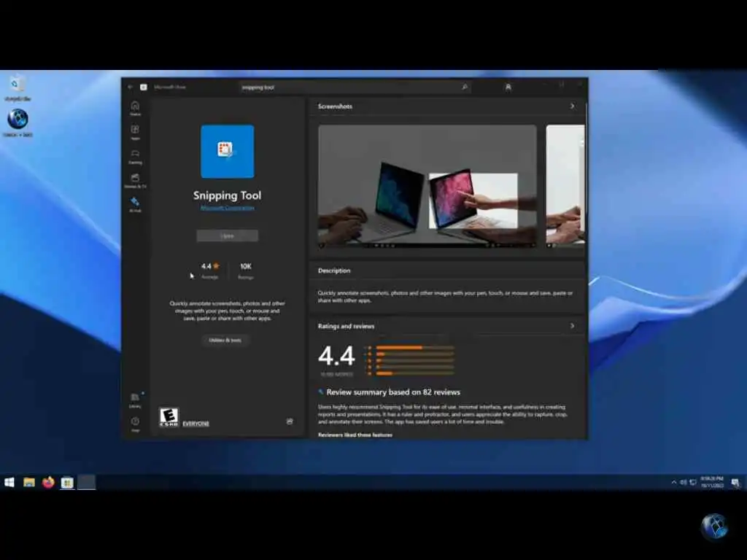Open the Apps section in Store sidebar
Screen dimensions: 747x560
pos(135,133)
